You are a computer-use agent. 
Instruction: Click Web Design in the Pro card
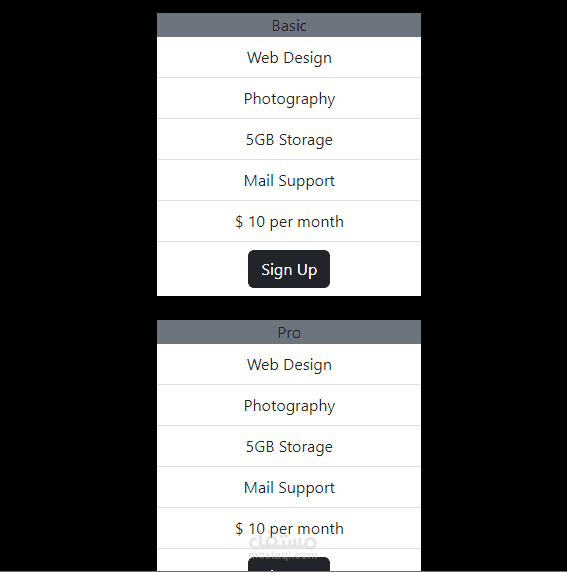[x=289, y=364]
